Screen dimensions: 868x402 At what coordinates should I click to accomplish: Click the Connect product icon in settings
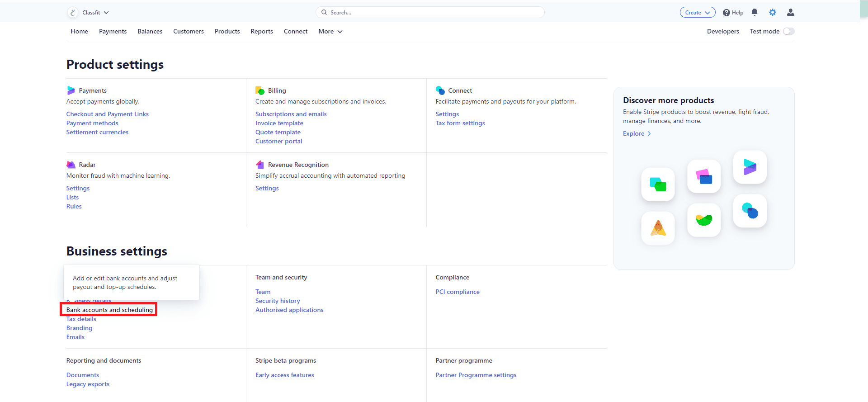440,90
